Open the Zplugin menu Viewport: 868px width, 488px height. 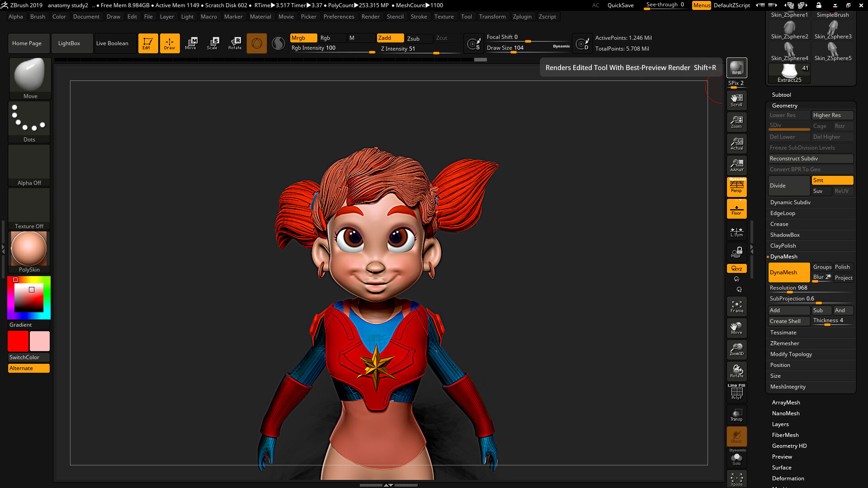523,17
